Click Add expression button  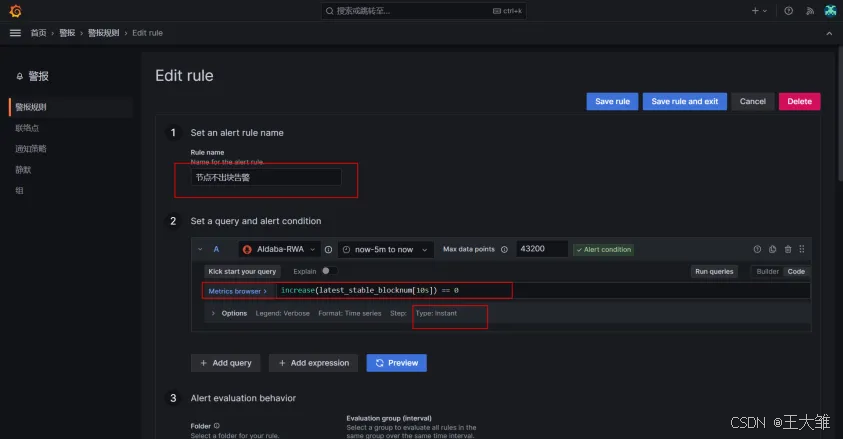pos(314,363)
